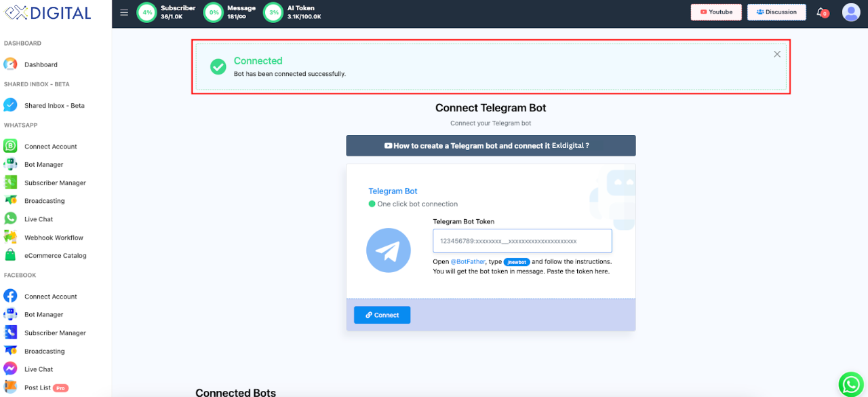Click the Subscriber 4% usage ring
The width and height of the screenshot is (868, 397).
[x=147, y=12]
